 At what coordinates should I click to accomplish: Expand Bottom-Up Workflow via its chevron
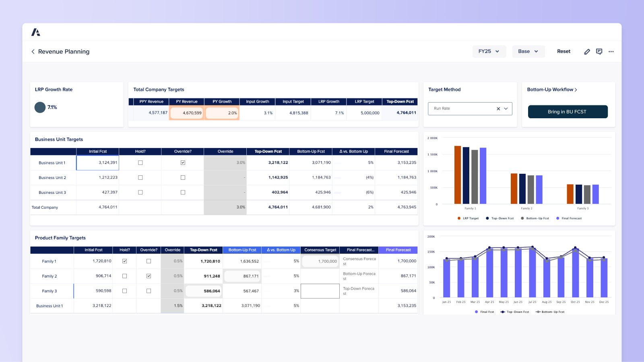click(x=576, y=89)
